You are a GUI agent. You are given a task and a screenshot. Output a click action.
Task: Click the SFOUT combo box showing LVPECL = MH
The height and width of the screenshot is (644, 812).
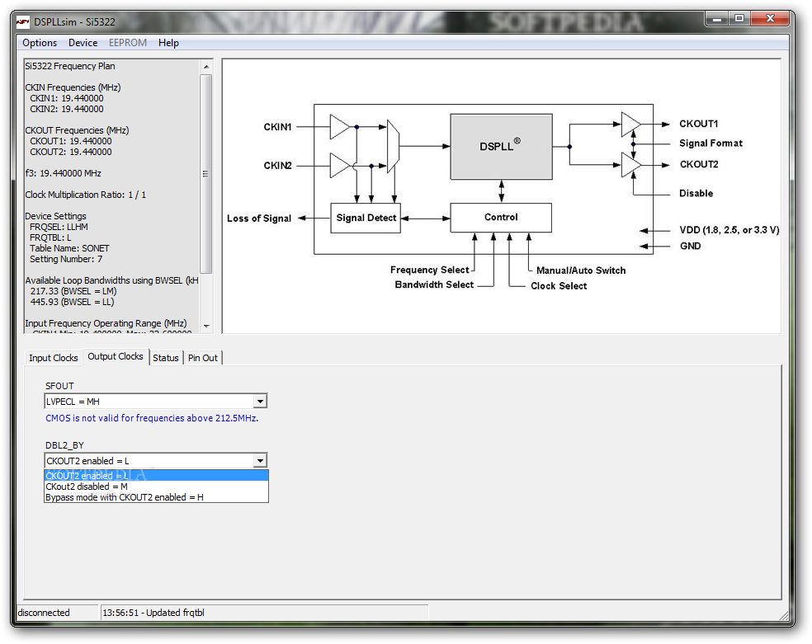[156, 402]
